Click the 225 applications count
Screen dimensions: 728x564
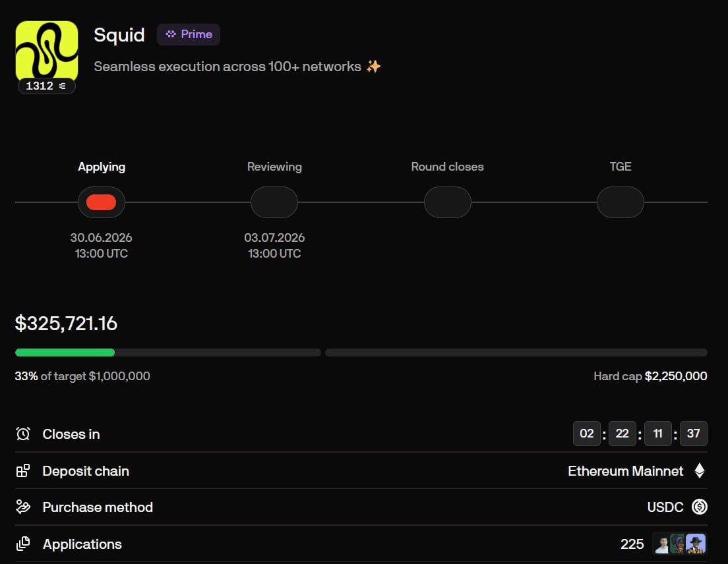coord(632,544)
